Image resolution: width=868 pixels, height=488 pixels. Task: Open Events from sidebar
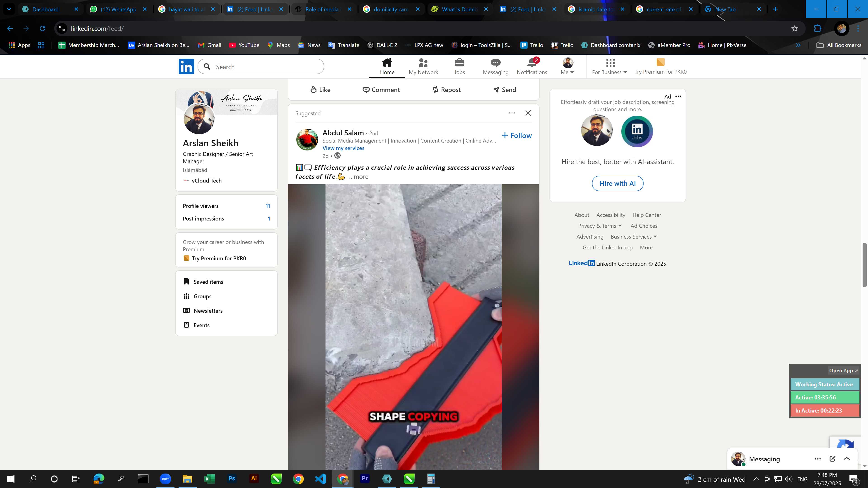196,325
